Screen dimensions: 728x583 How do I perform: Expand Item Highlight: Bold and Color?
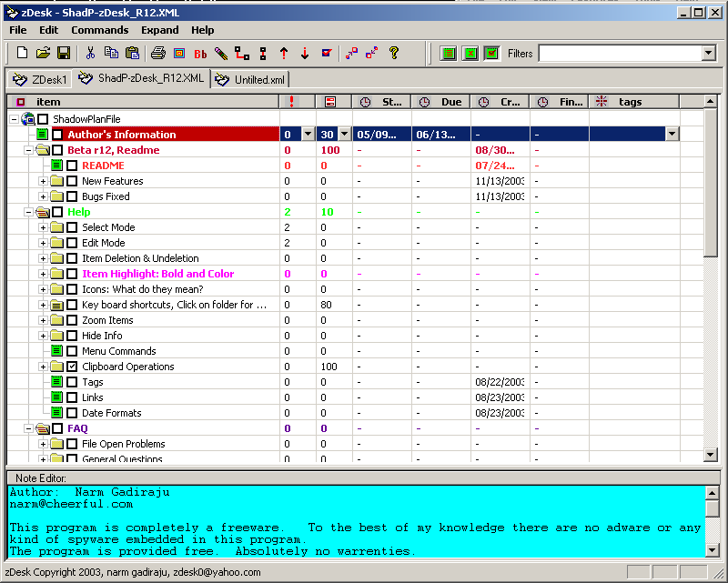pyautogui.click(x=43, y=274)
